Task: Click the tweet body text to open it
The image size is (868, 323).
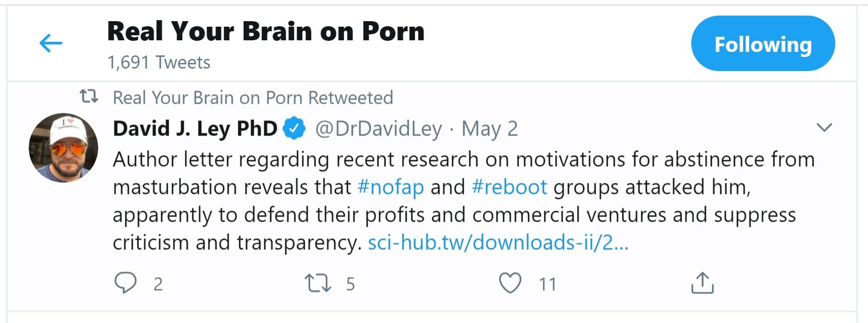Action: click(453, 215)
